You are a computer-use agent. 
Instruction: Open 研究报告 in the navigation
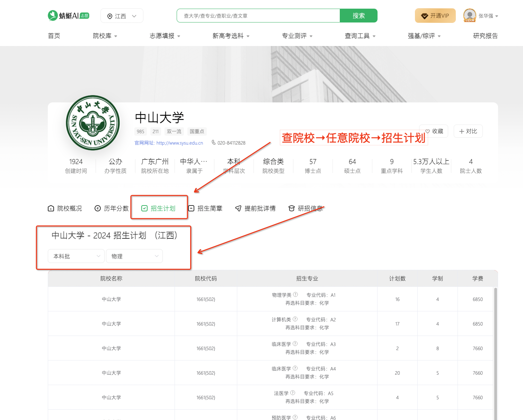coord(486,36)
